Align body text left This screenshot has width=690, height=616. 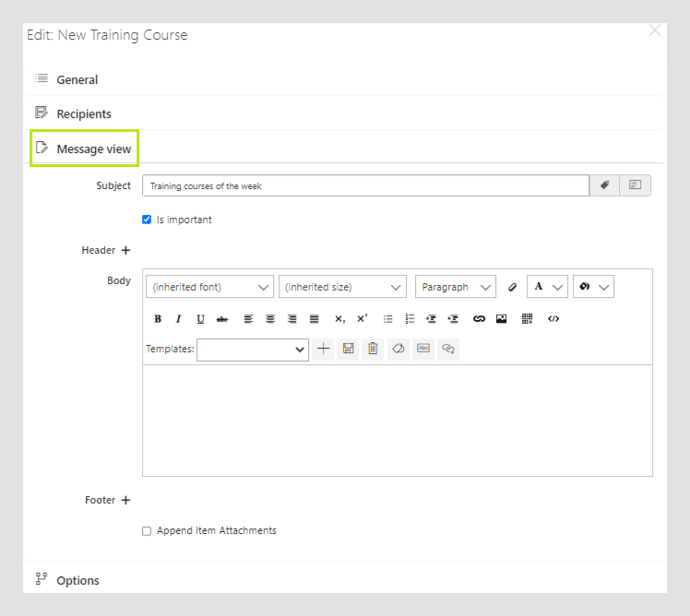pos(248,319)
